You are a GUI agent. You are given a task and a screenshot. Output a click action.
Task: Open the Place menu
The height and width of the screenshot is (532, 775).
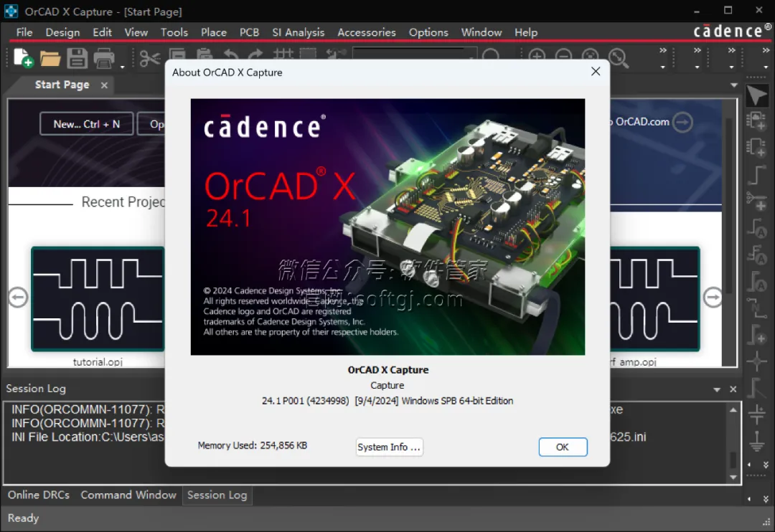214,32
